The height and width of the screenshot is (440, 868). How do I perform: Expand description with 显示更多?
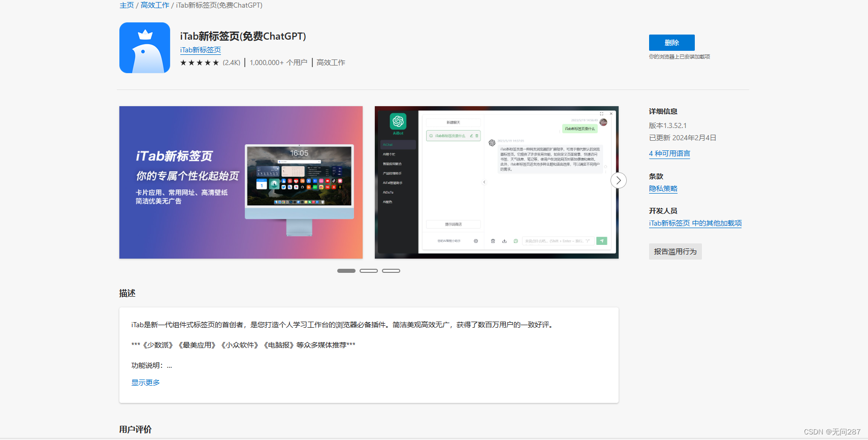point(146,383)
